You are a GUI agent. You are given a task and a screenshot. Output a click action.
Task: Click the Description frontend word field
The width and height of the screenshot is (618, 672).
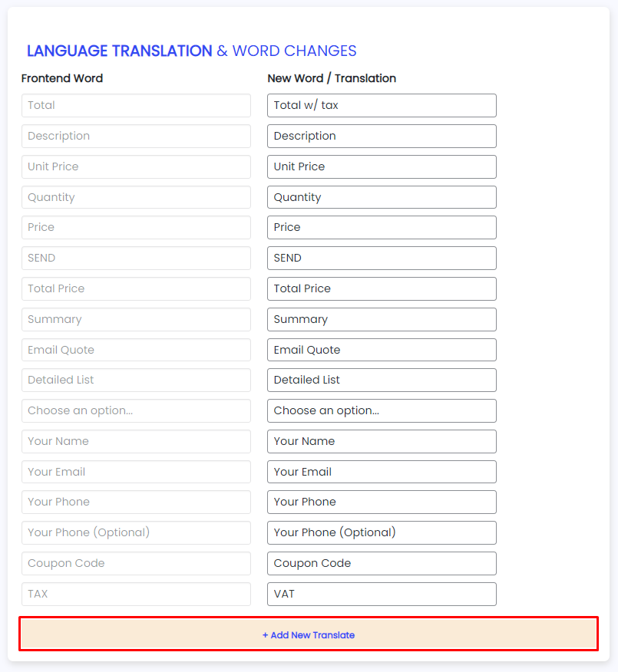[137, 137]
